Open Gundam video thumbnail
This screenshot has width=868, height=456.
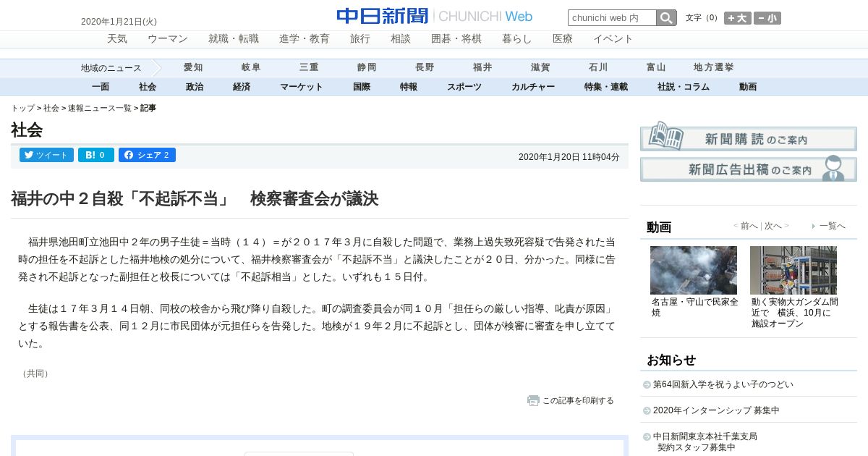(x=793, y=270)
